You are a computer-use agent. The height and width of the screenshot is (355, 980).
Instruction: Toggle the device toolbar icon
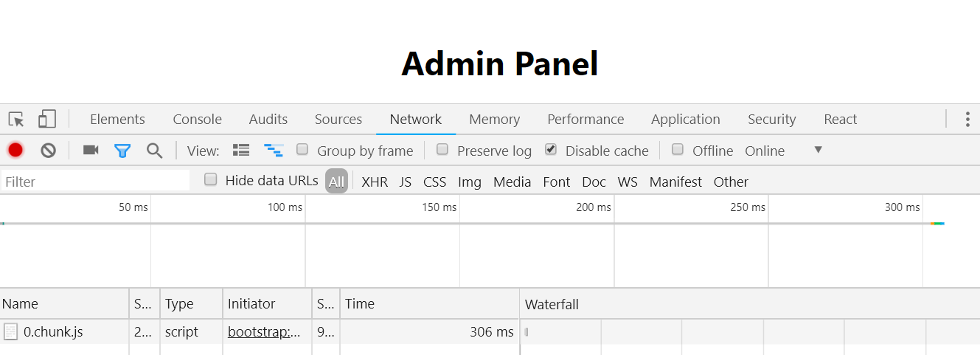pyautogui.click(x=47, y=120)
